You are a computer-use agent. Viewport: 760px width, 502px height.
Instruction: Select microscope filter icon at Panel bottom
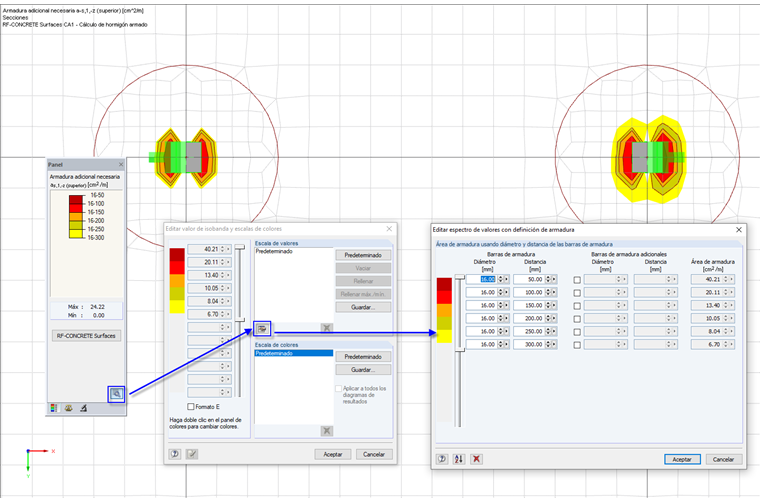tap(83, 408)
